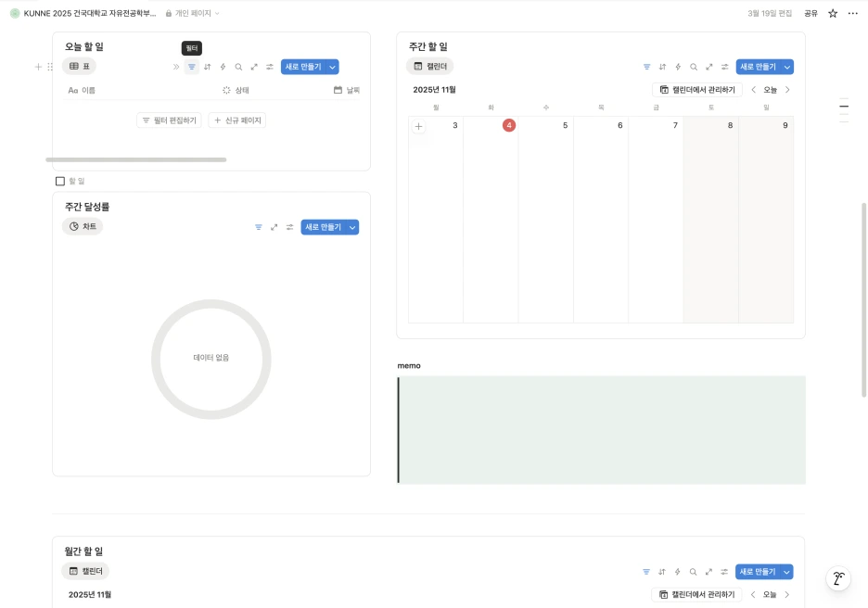Click 필터 편집하기 button
868x608 pixels.
pyautogui.click(x=169, y=120)
